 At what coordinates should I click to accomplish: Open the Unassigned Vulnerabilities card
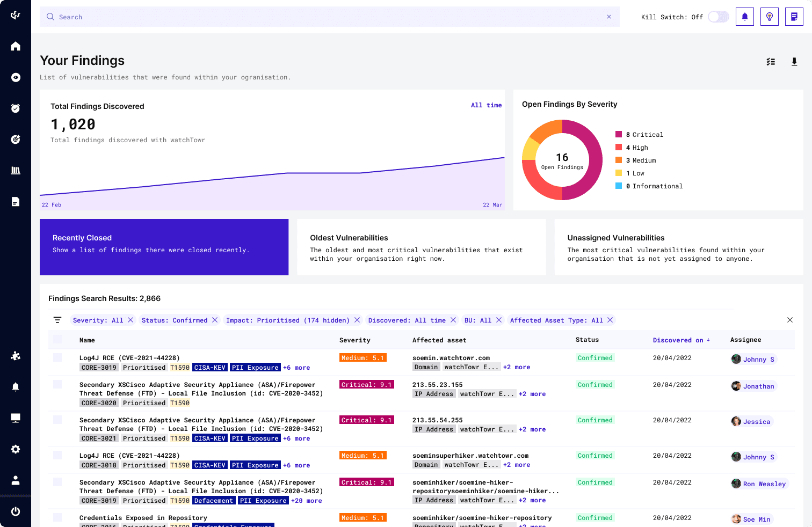(x=679, y=247)
